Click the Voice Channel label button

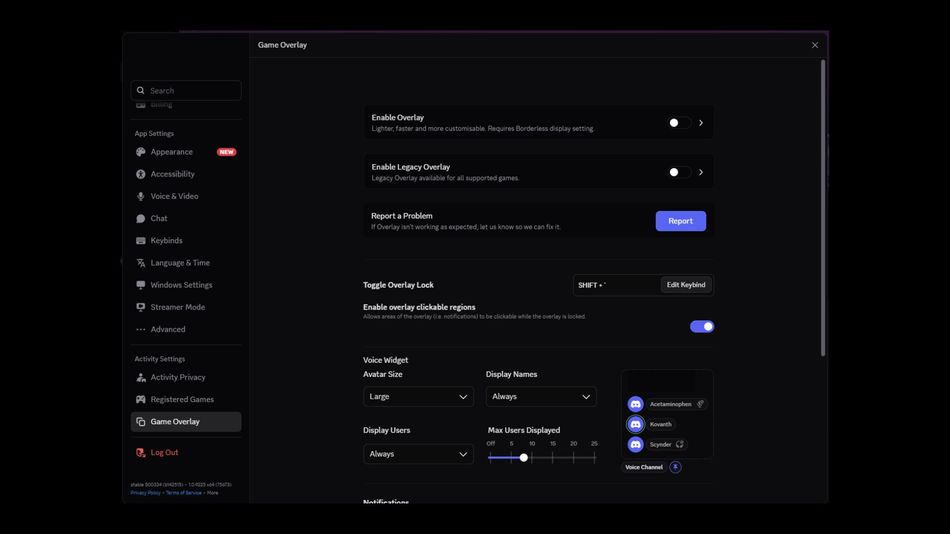tap(643, 467)
